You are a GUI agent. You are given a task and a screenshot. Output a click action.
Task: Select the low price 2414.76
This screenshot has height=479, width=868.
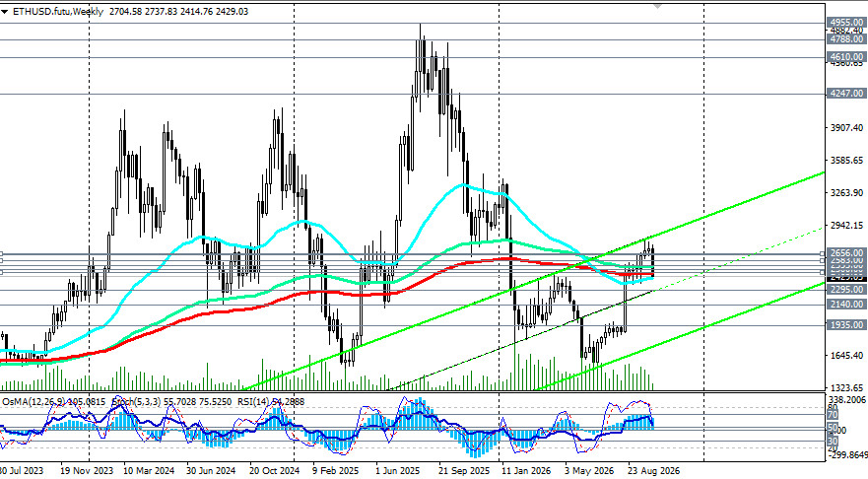click(196, 11)
